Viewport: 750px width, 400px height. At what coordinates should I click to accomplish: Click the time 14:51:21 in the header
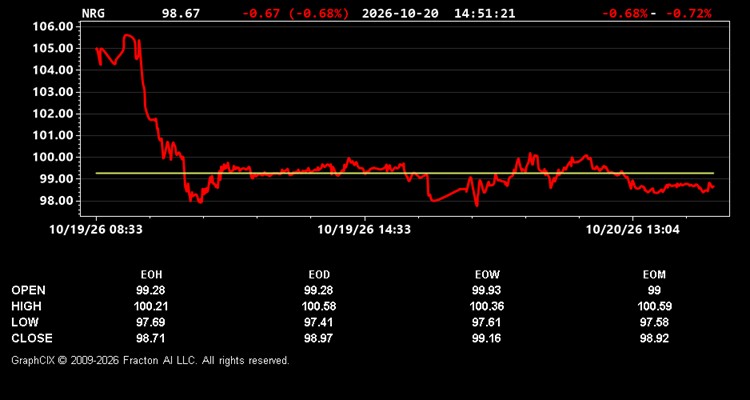(x=485, y=13)
